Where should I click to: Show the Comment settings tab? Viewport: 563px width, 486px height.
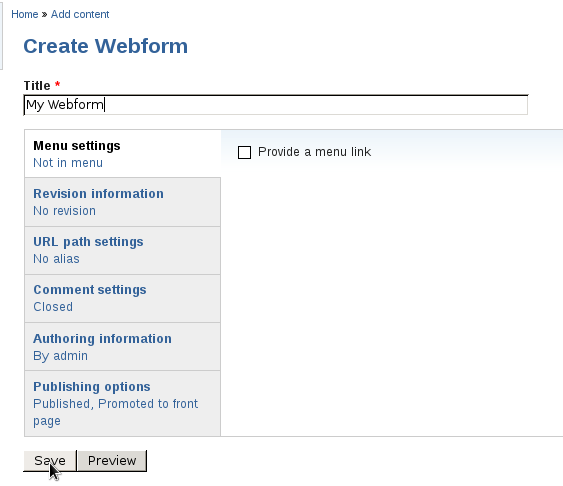pyautogui.click(x=122, y=299)
